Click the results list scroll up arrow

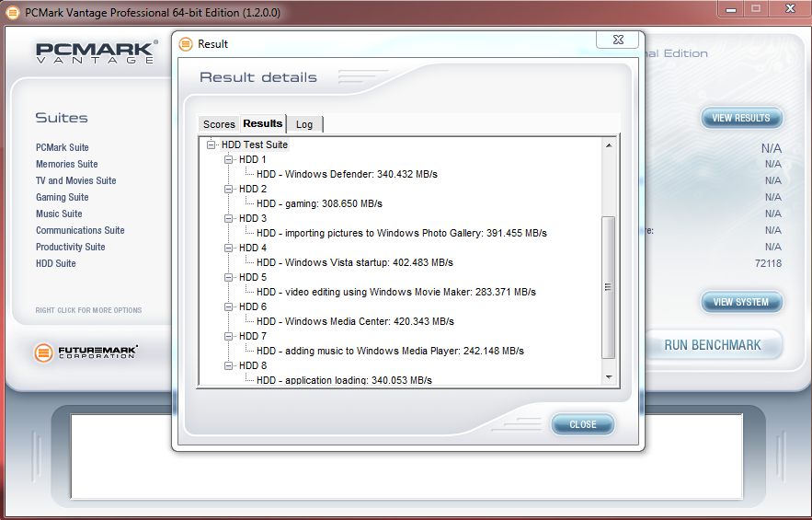click(608, 145)
